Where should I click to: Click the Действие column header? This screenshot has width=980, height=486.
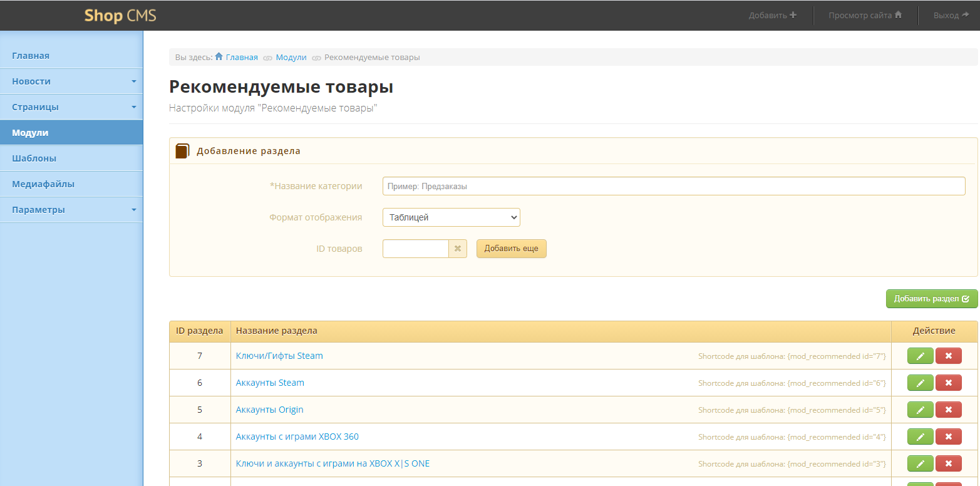click(x=934, y=331)
